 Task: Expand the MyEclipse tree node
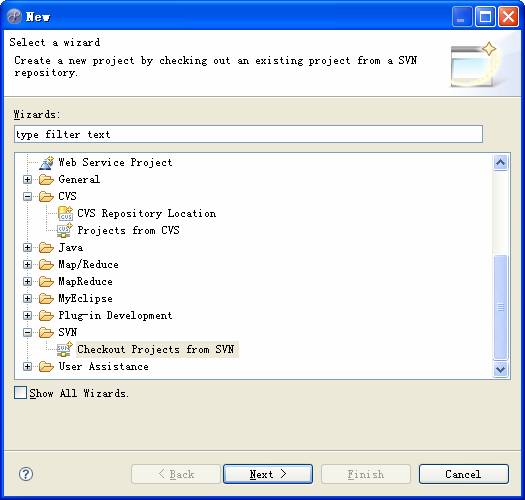point(27,299)
